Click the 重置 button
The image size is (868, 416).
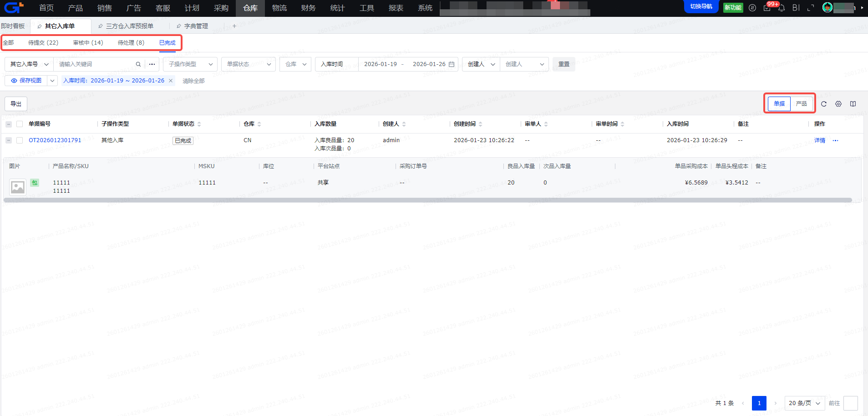click(x=564, y=64)
